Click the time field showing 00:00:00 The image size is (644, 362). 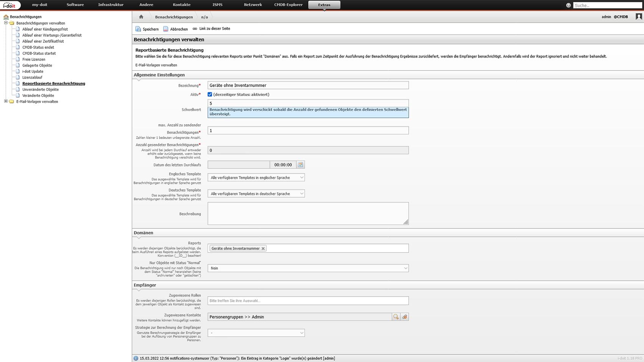[x=283, y=165]
